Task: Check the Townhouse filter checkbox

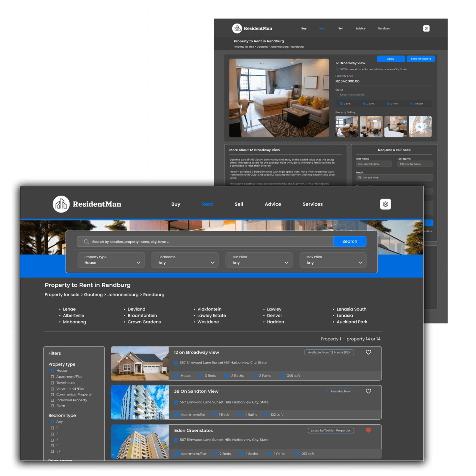Action: [x=52, y=383]
